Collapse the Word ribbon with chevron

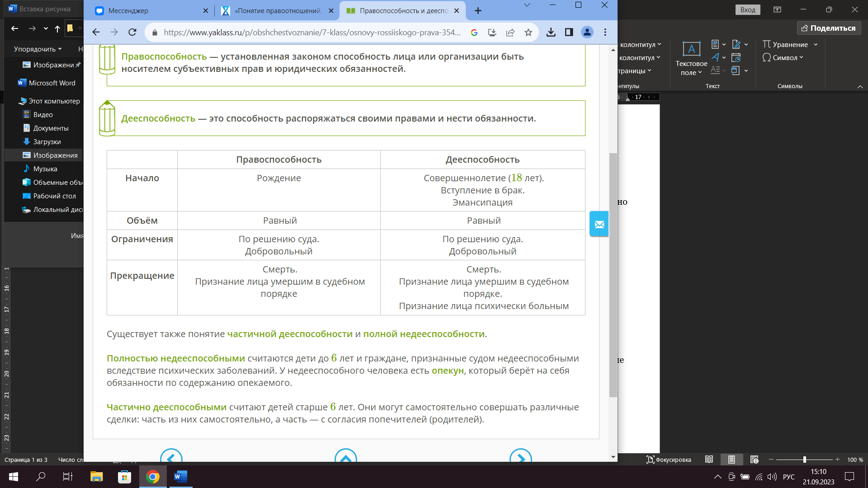[x=860, y=86]
